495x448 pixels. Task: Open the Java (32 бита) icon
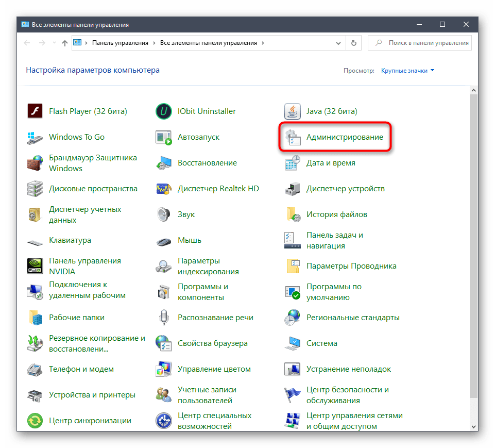[x=293, y=111]
